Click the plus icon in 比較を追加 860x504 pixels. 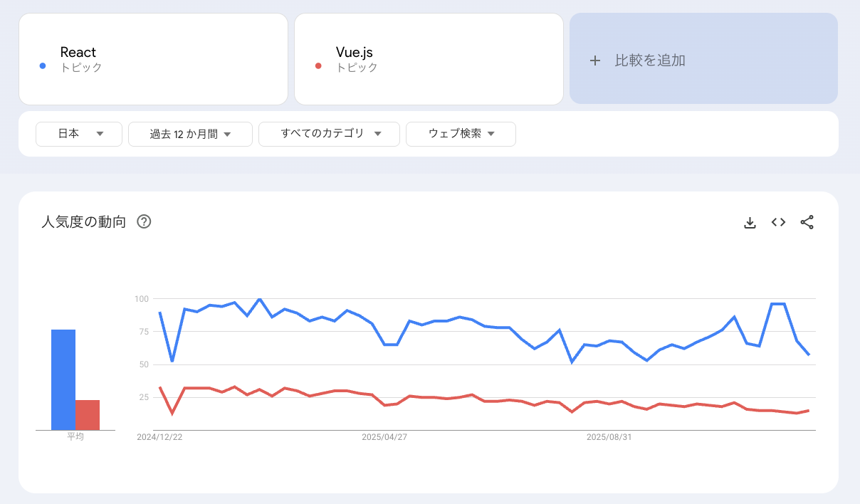(595, 61)
